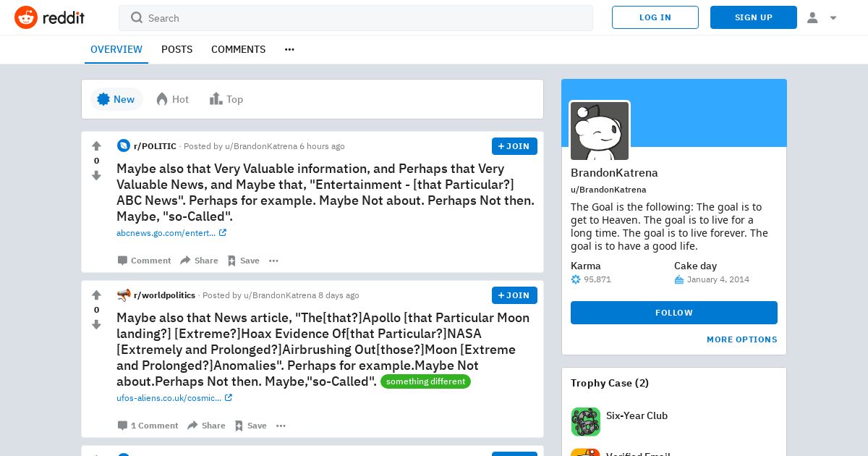Viewport: 868px width, 456px height.
Task: Open the Reddit home logo
Action: [49, 17]
